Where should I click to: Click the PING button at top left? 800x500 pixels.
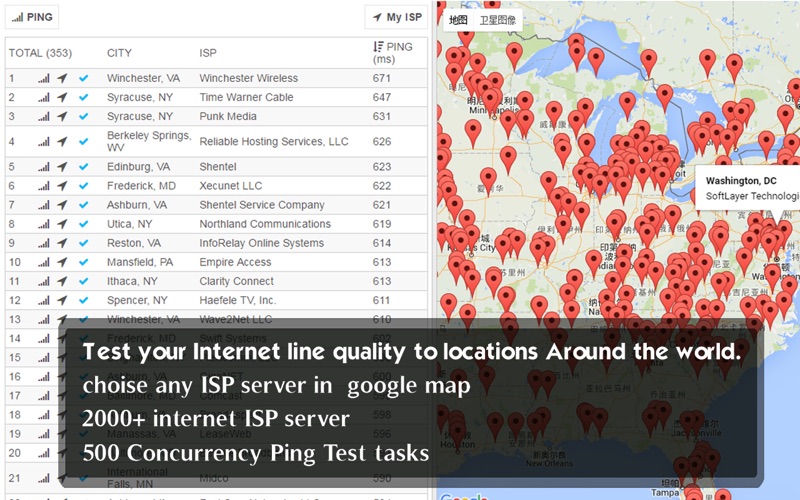(x=32, y=17)
